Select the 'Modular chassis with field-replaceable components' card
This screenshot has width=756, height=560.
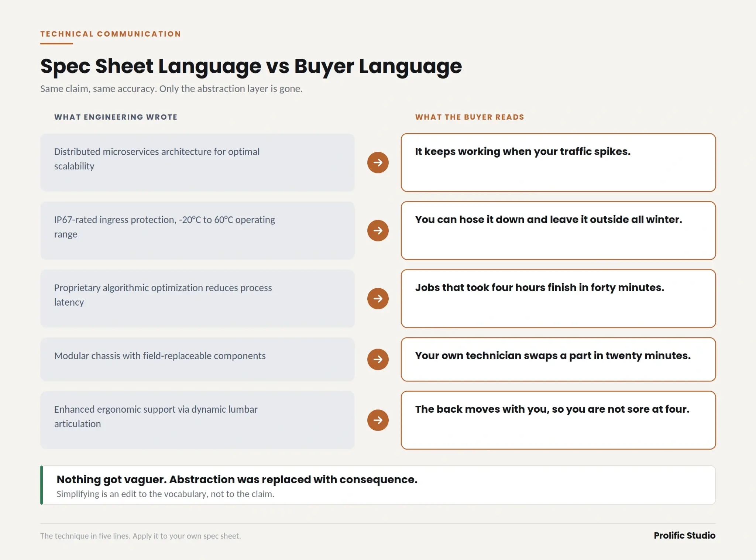coord(197,359)
